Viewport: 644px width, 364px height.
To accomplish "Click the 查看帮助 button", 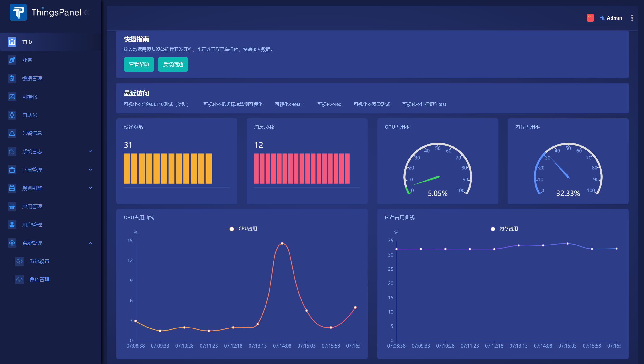I will [x=139, y=64].
